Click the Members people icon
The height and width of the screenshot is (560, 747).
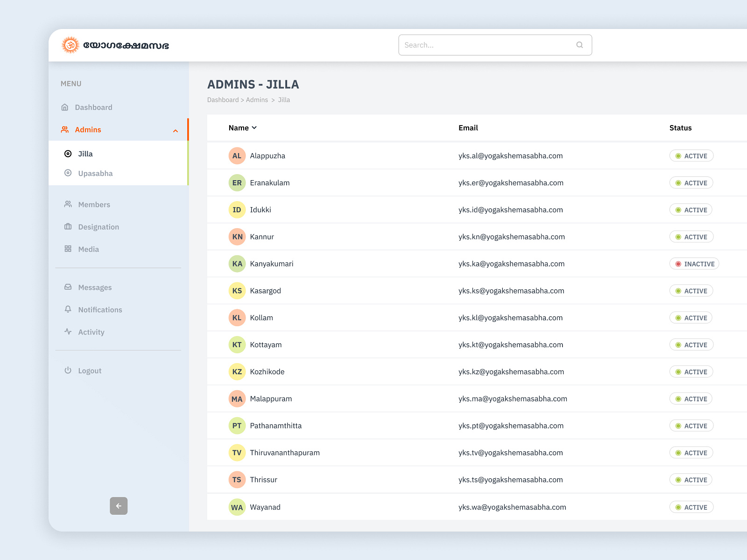(x=68, y=204)
